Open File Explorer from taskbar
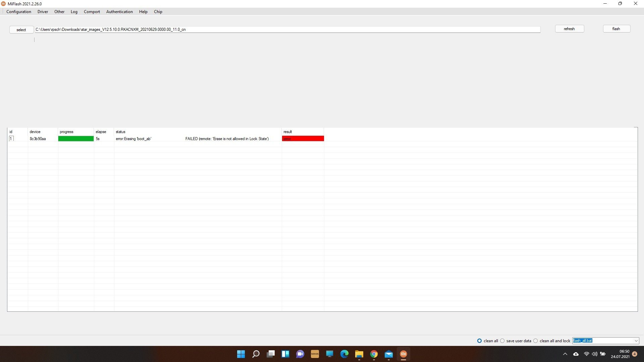This screenshot has height=362, width=644. (359, 354)
